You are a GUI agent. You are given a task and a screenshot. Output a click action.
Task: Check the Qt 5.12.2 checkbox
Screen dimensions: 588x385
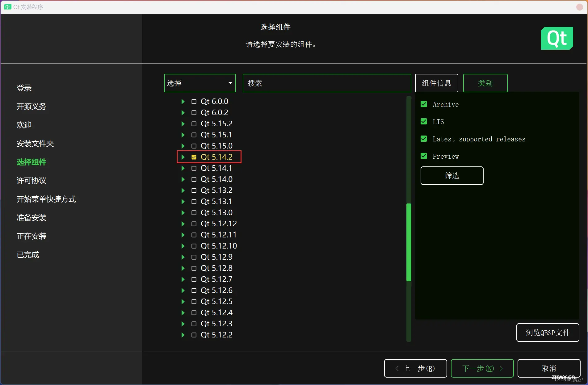click(194, 335)
